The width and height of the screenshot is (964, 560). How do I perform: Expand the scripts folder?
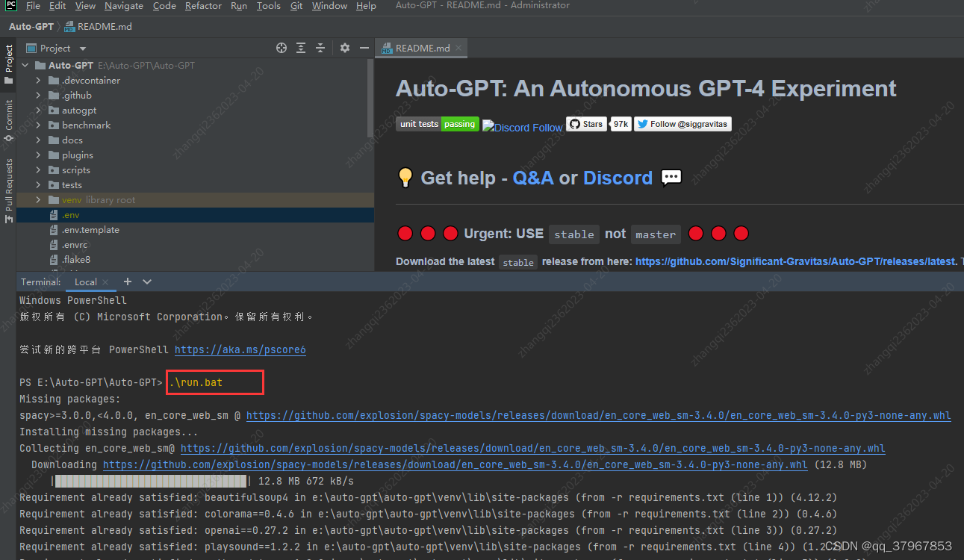39,170
